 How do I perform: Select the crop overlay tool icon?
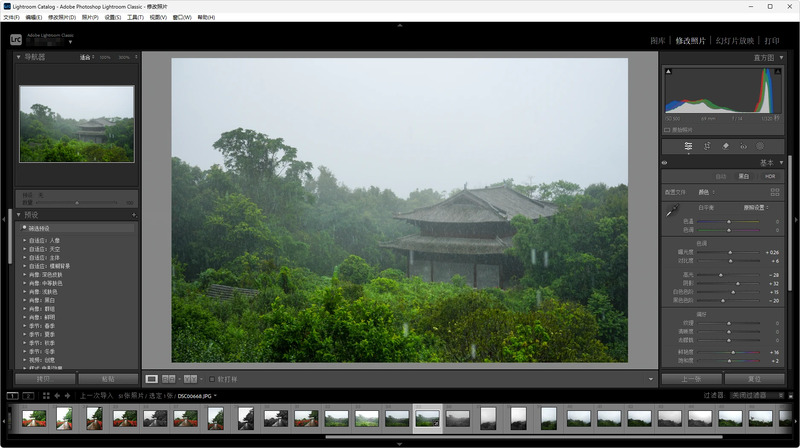click(707, 146)
